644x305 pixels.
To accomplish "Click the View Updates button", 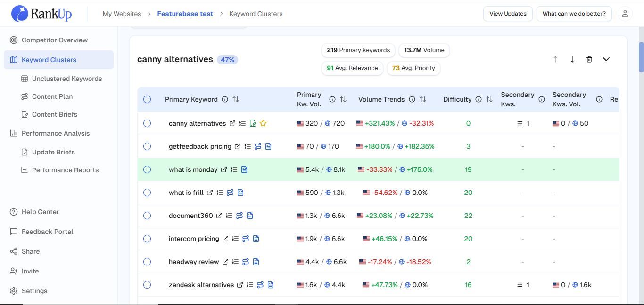I will coord(508,14).
